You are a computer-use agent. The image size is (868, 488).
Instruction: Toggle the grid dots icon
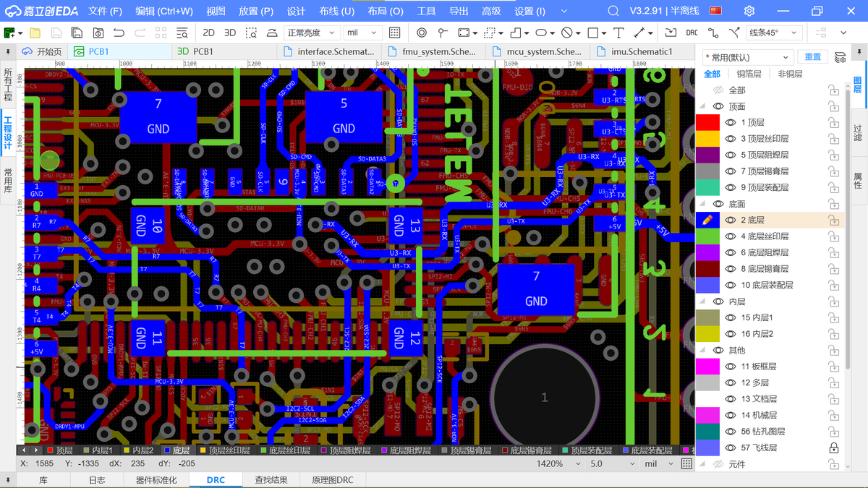(x=394, y=33)
